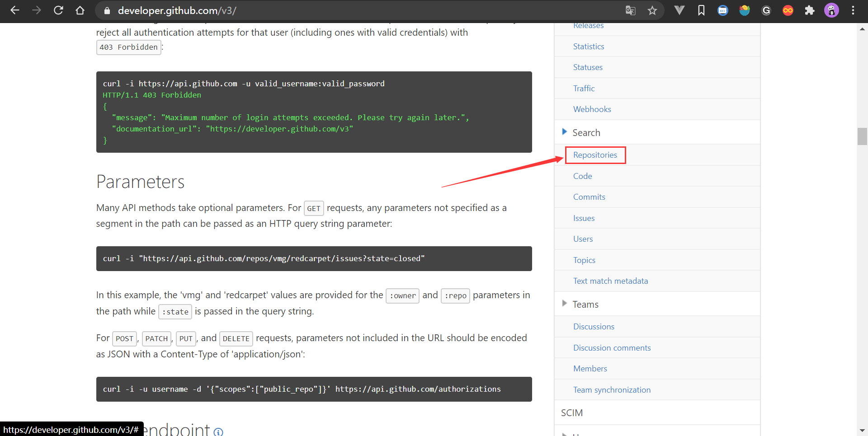Select Webhooks in the sidebar
Viewport: 868px width, 436px height.
click(x=592, y=109)
